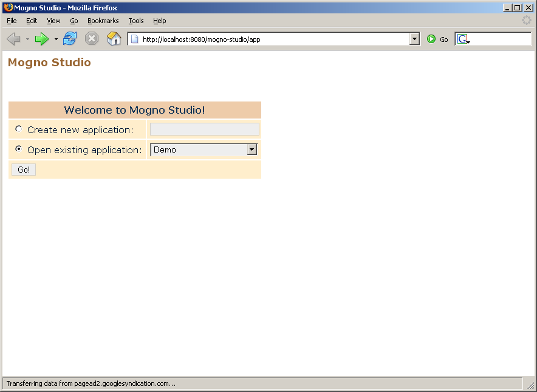Select the Create new application radio button
Image resolution: width=537 pixels, height=392 pixels.
click(x=19, y=129)
